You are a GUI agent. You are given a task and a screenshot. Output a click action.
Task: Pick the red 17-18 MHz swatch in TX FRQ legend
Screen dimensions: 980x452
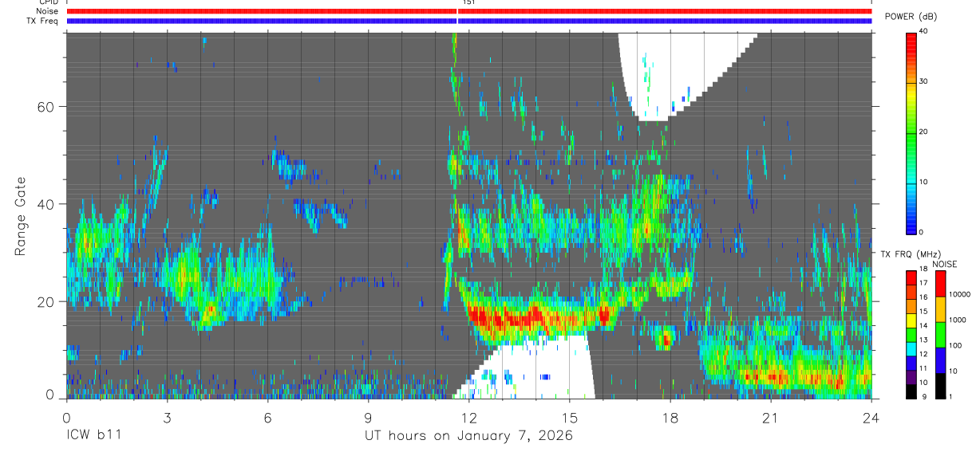[911, 277]
